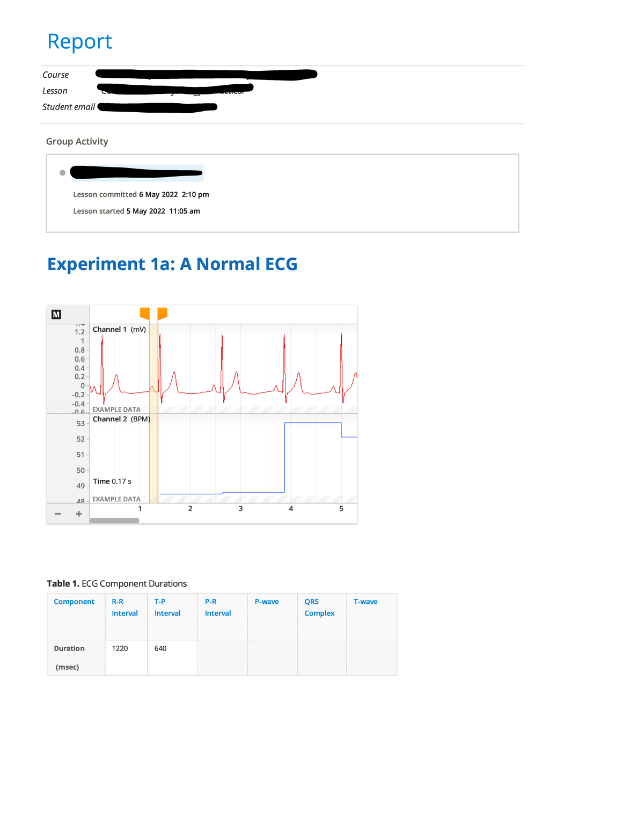Zoom in using the plus icon
This screenshot has height=833, width=644.
pyautogui.click(x=78, y=513)
